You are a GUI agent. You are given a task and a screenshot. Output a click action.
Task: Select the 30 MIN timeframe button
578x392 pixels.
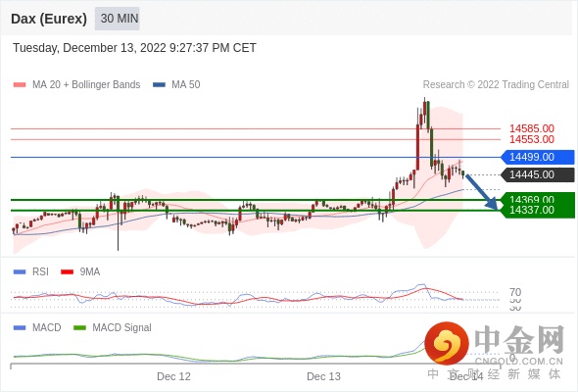(x=118, y=19)
